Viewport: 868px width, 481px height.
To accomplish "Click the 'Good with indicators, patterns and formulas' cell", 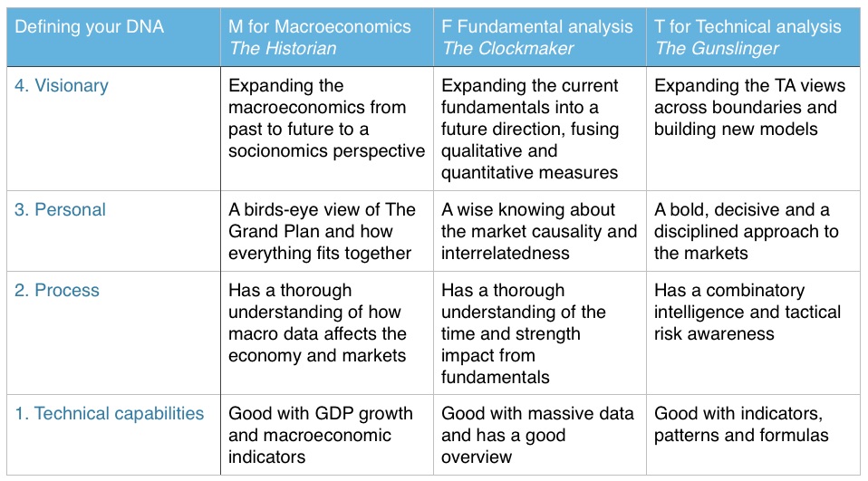I will pos(753,435).
